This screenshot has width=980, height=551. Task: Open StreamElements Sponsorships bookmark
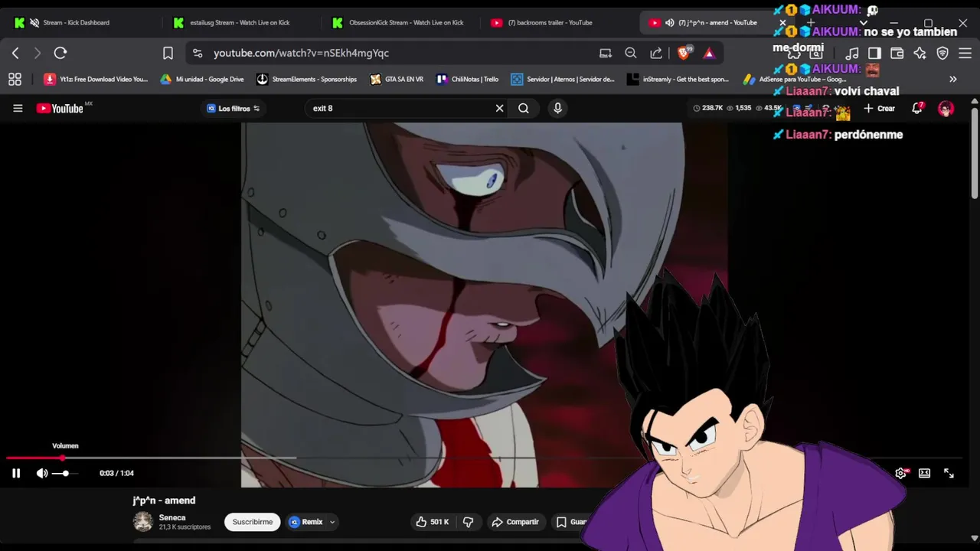[x=307, y=79]
